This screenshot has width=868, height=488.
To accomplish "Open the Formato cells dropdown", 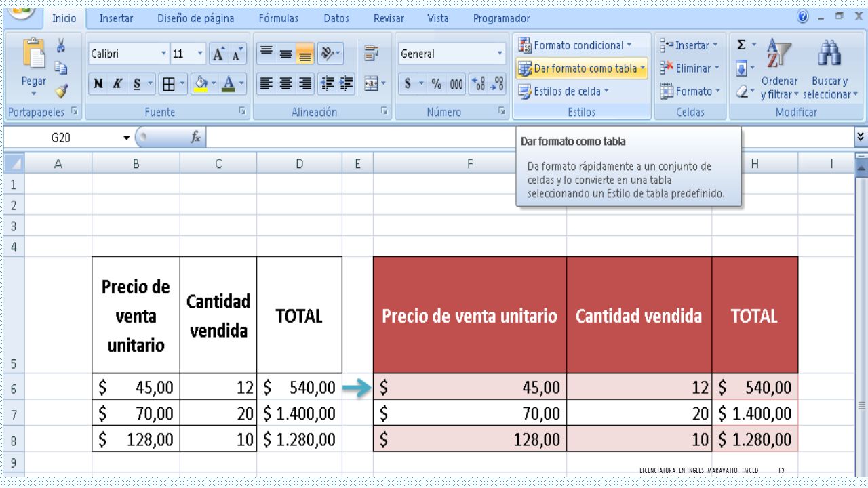I will (x=689, y=91).
